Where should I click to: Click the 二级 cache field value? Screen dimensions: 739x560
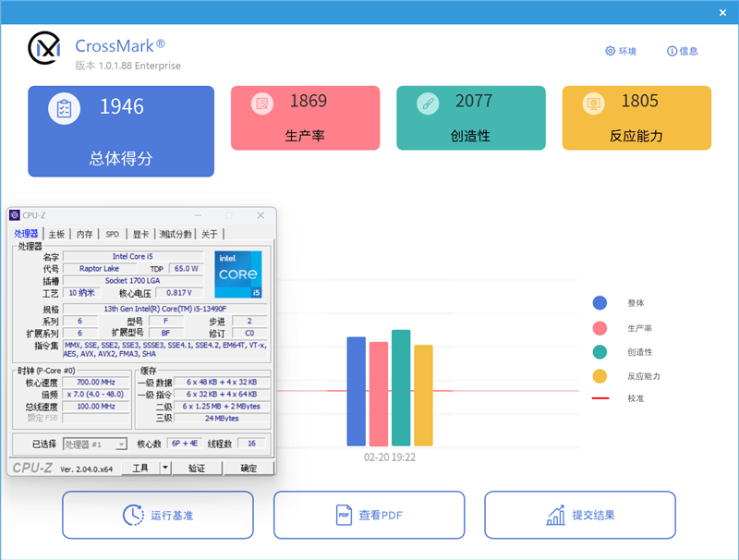tap(222, 407)
